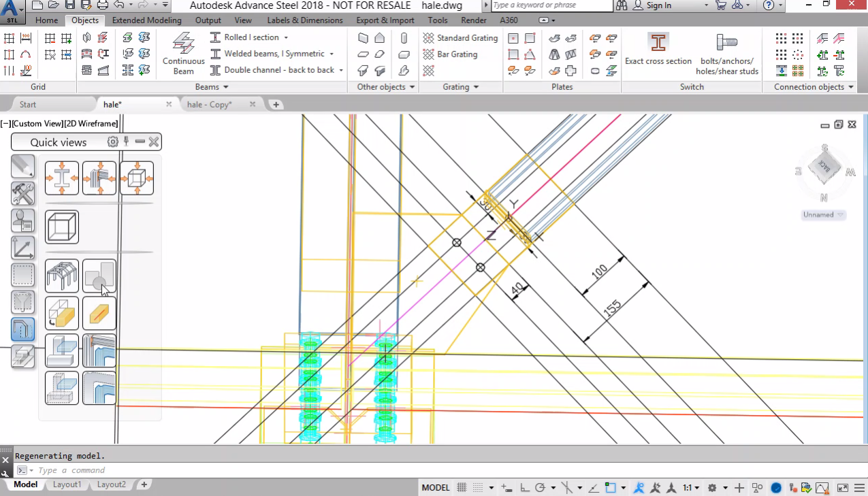Screen dimensions: 868x496
Task: Click the [Custom View] view control
Action: (x=37, y=124)
